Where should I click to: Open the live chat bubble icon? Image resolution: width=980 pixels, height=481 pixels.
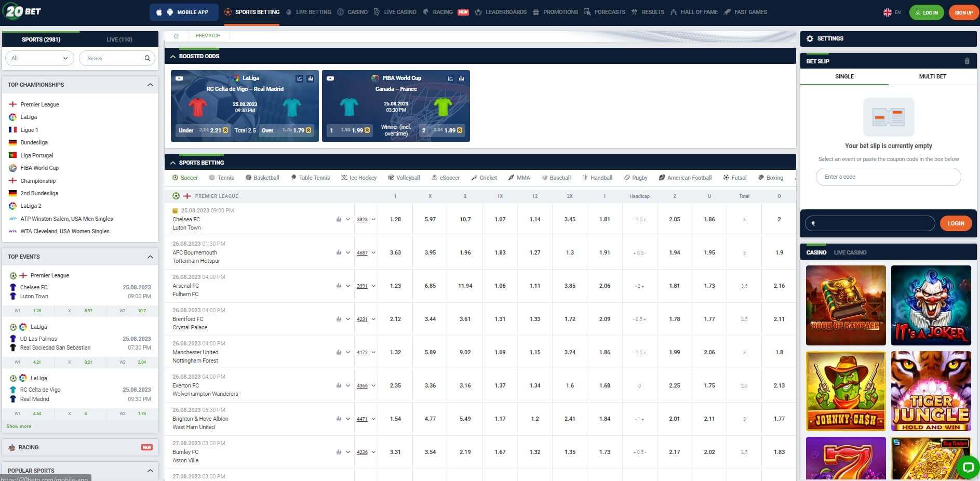click(x=968, y=467)
